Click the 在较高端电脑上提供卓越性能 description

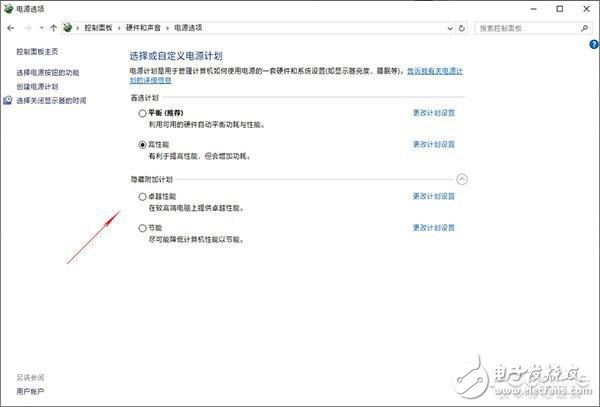click(196, 208)
